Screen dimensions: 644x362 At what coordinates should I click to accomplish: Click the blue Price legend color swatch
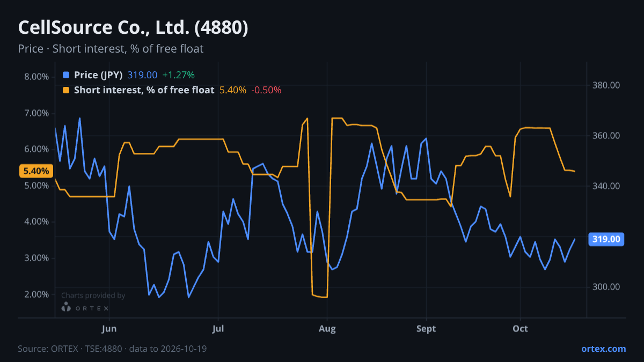[66, 75]
